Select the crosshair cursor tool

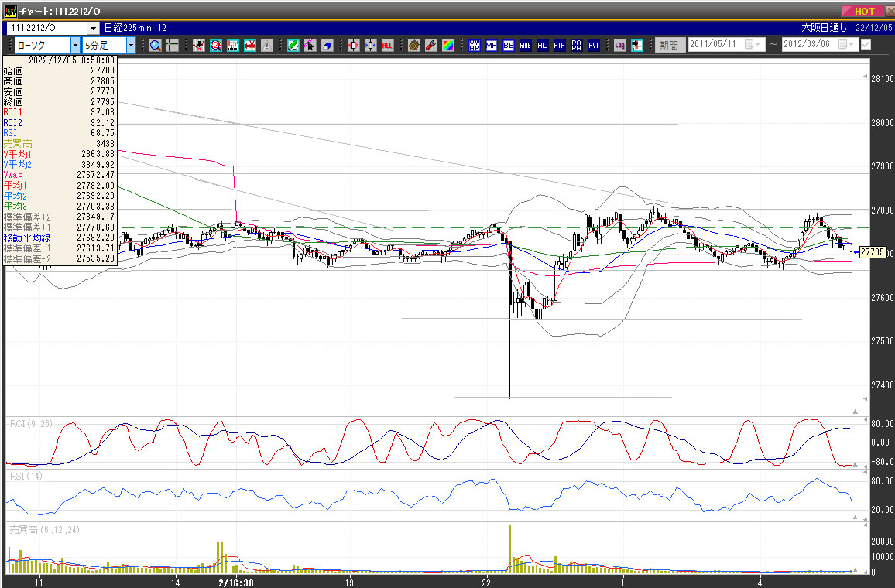point(173,46)
